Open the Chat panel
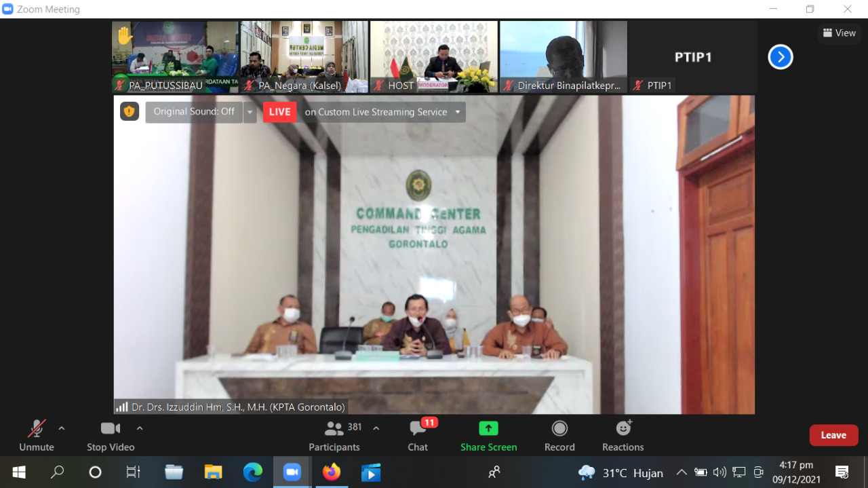The width and height of the screenshot is (868, 488). [418, 436]
